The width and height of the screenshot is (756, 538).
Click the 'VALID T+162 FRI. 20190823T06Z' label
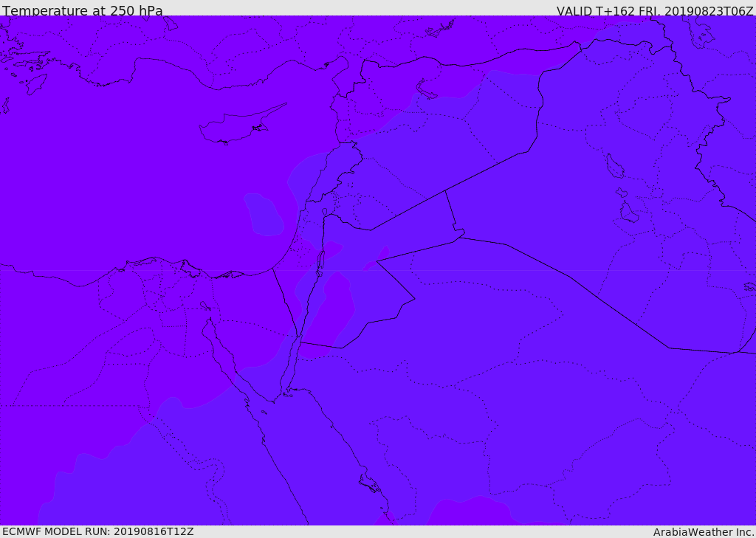pos(655,10)
